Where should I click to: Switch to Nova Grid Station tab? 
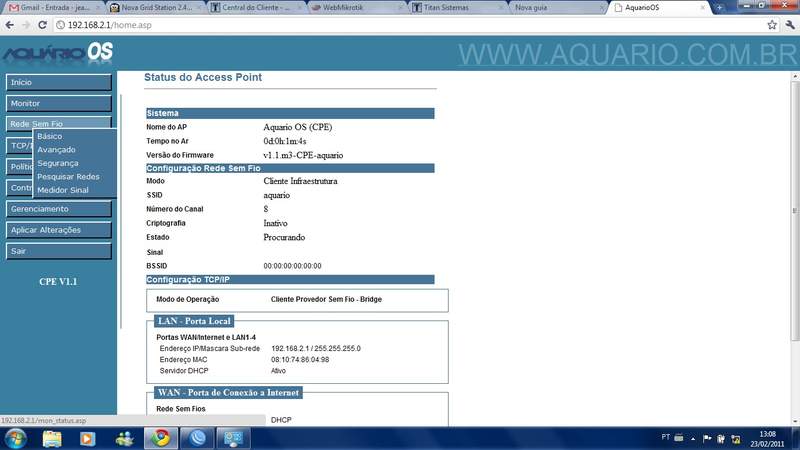(155, 8)
